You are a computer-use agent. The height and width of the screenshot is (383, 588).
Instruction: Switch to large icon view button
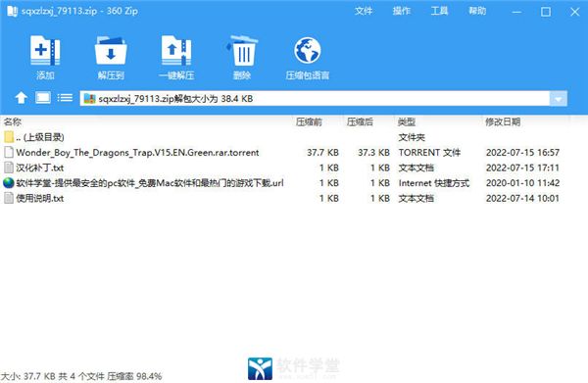(x=43, y=98)
